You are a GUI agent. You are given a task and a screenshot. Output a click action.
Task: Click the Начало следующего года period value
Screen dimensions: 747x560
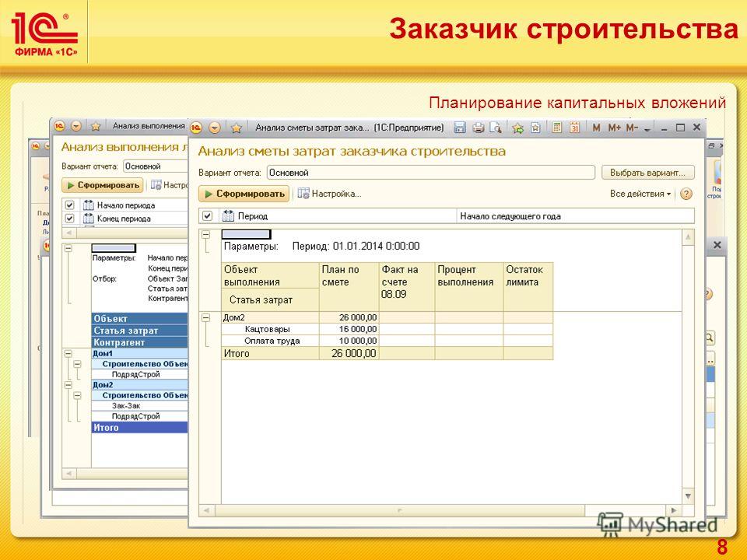tap(575, 216)
